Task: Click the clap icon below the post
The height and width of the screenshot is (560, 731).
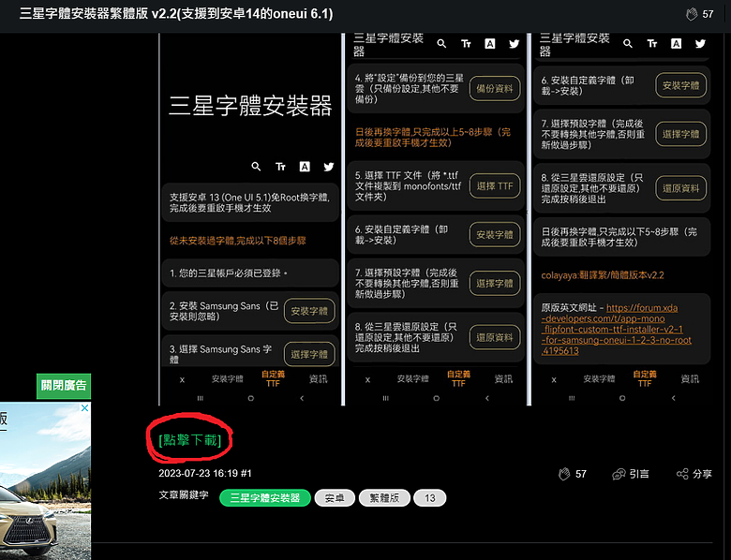Action: (564, 474)
